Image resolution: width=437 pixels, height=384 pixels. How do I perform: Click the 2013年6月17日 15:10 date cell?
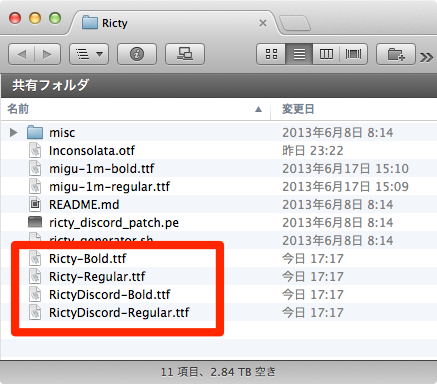pyautogui.click(x=345, y=169)
